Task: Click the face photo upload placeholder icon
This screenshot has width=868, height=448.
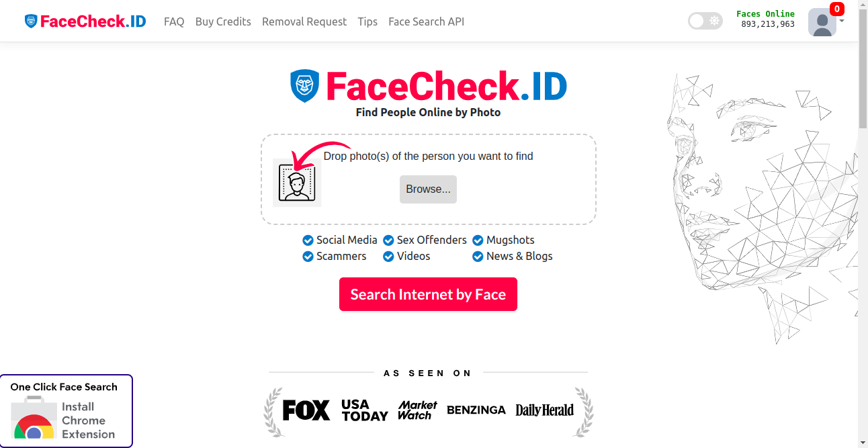Action: (x=297, y=183)
